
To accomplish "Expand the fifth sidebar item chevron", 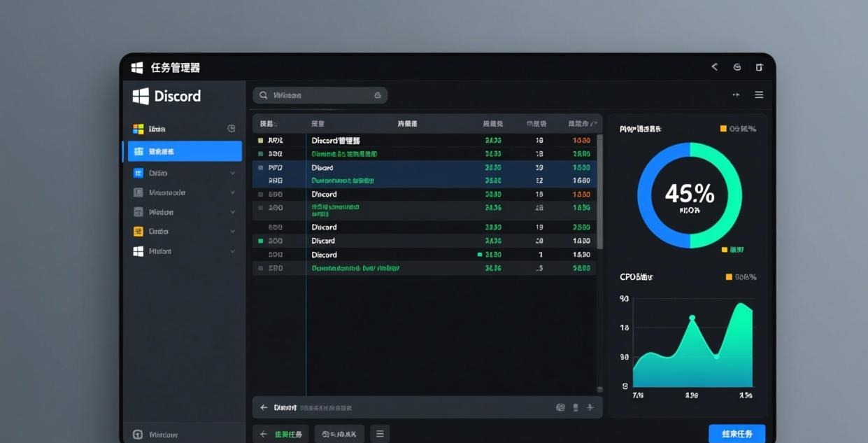I will point(232,212).
